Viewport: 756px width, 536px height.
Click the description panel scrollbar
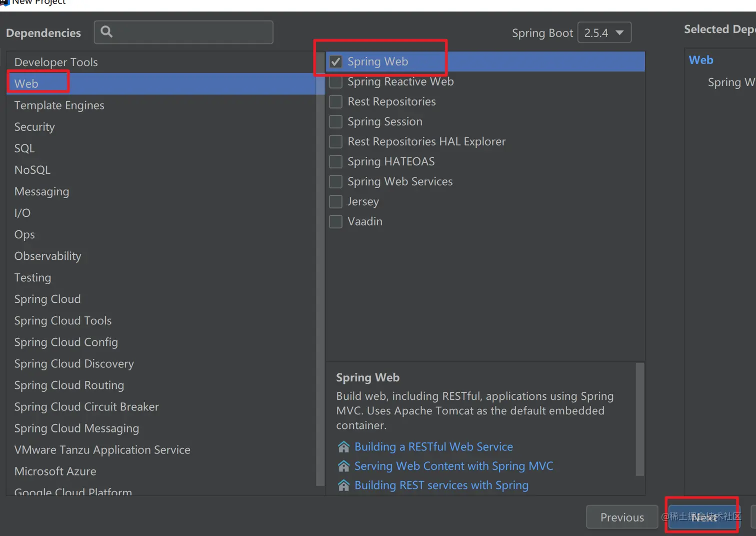[639, 419]
